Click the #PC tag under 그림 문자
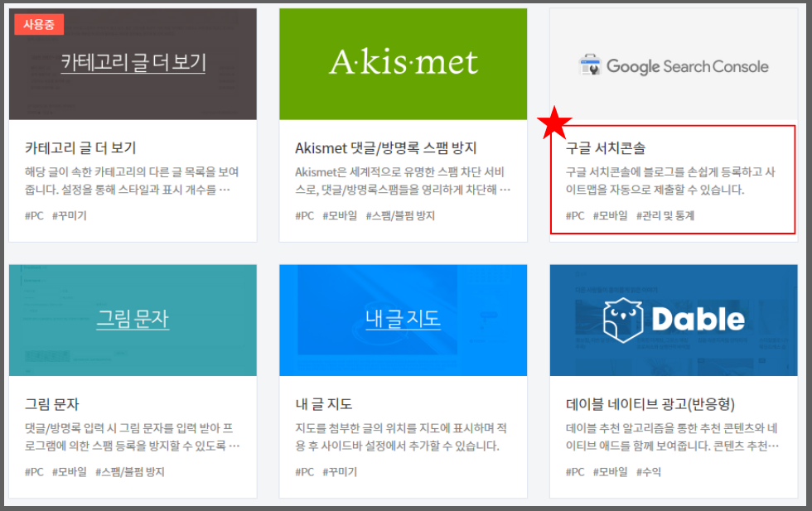Viewport: 812px width, 511px height. [x=34, y=471]
